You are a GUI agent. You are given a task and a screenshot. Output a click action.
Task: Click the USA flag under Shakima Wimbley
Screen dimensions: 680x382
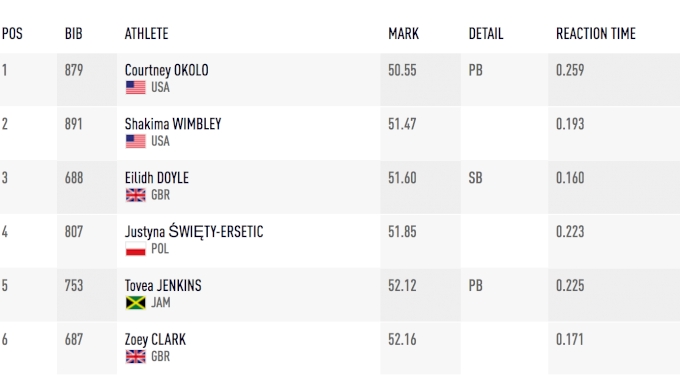(x=135, y=141)
